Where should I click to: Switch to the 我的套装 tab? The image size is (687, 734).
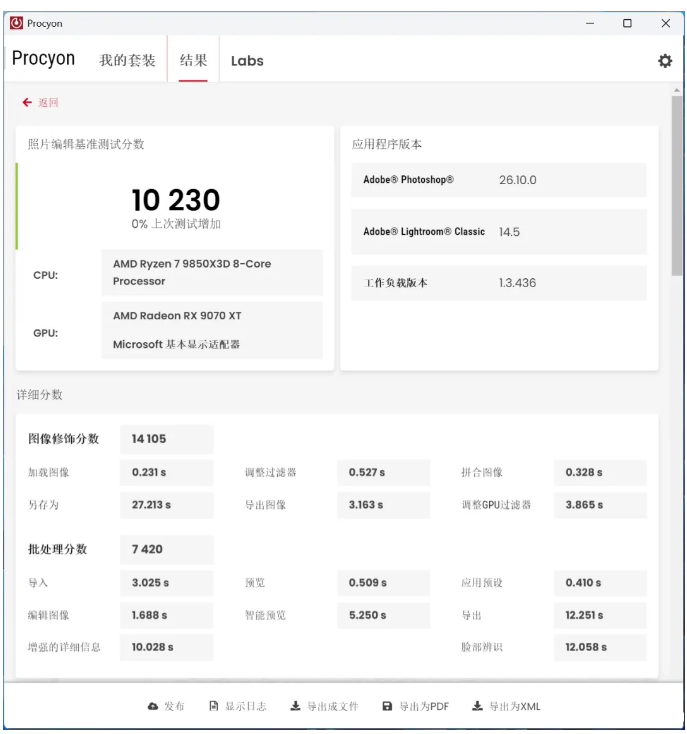(x=127, y=61)
